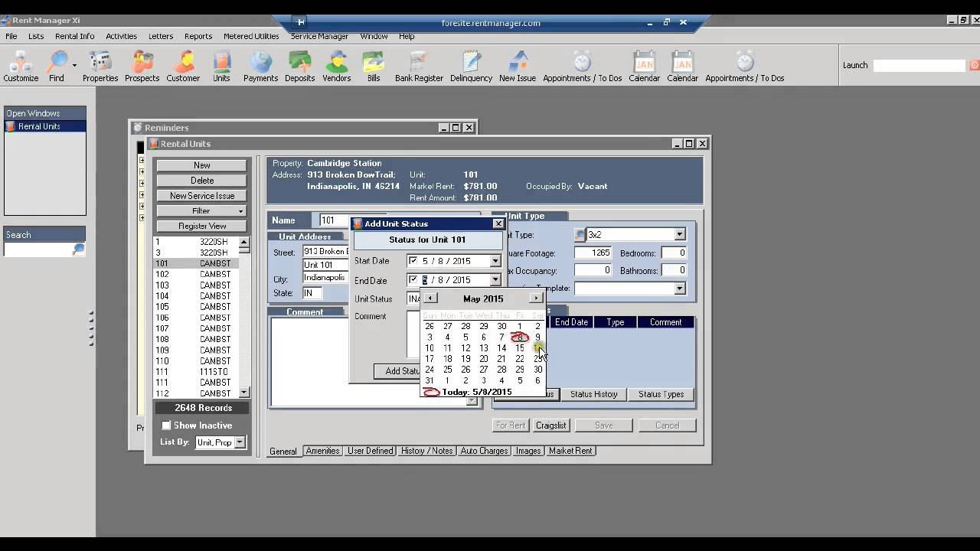This screenshot has height=551, width=980.
Task: Open the End Date dropdown arrow
Action: coord(495,280)
